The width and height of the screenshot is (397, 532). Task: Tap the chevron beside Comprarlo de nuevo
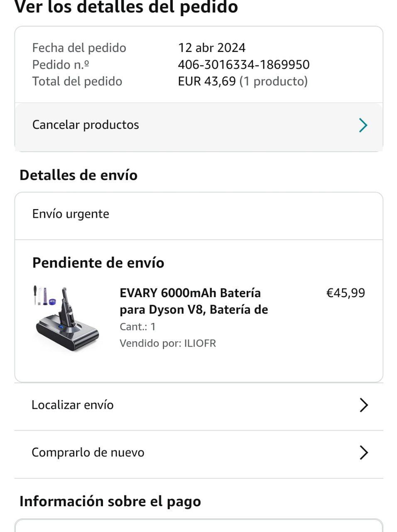(363, 453)
